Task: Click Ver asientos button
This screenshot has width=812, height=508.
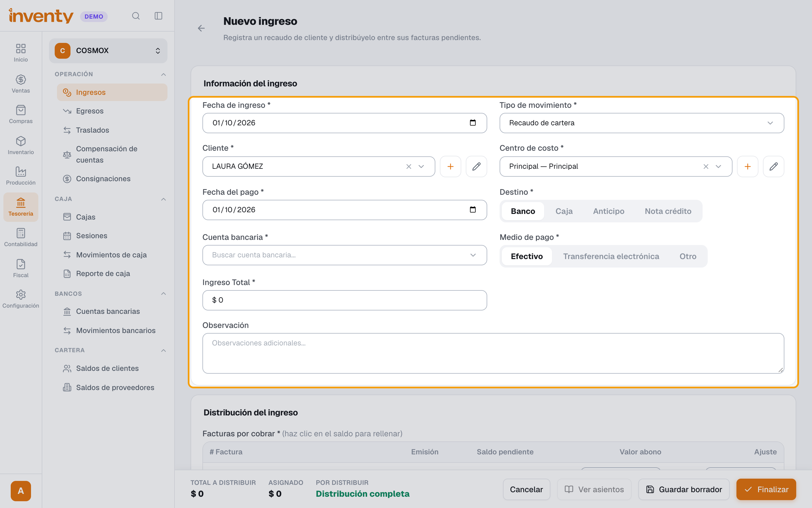Action: coord(594,490)
